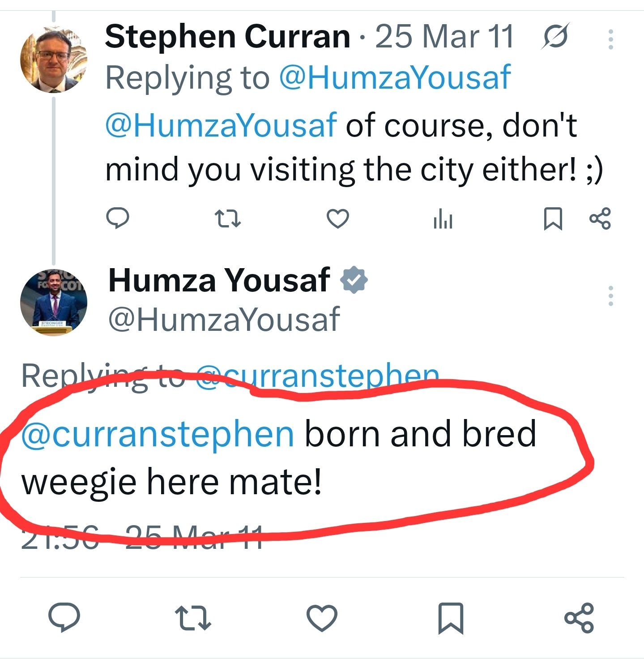Like Humza Yousaf's weegie tweet
644x663 pixels.
tap(322, 618)
